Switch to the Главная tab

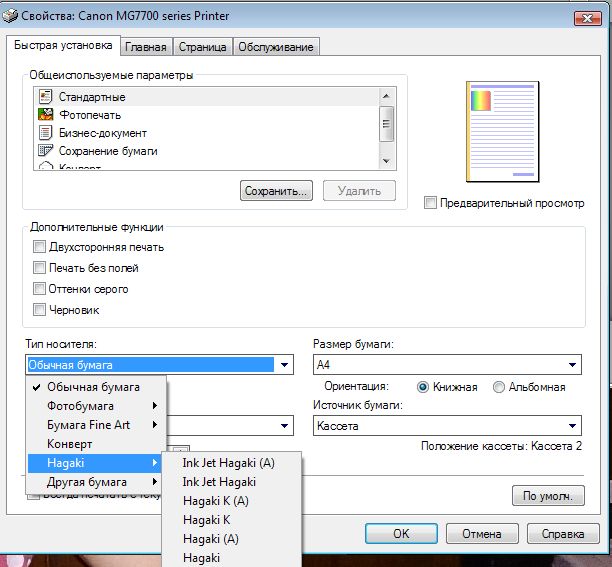pos(146,47)
